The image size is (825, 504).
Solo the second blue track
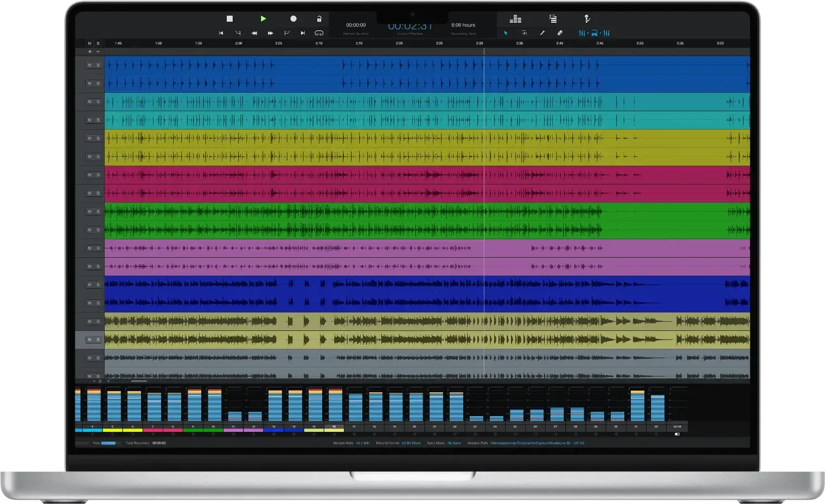pyautogui.click(x=98, y=84)
